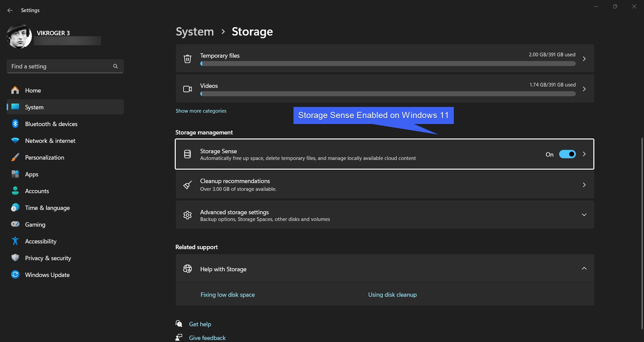Open Fixing low disk space link
Viewport: 644px width, 342px height.
[227, 294]
